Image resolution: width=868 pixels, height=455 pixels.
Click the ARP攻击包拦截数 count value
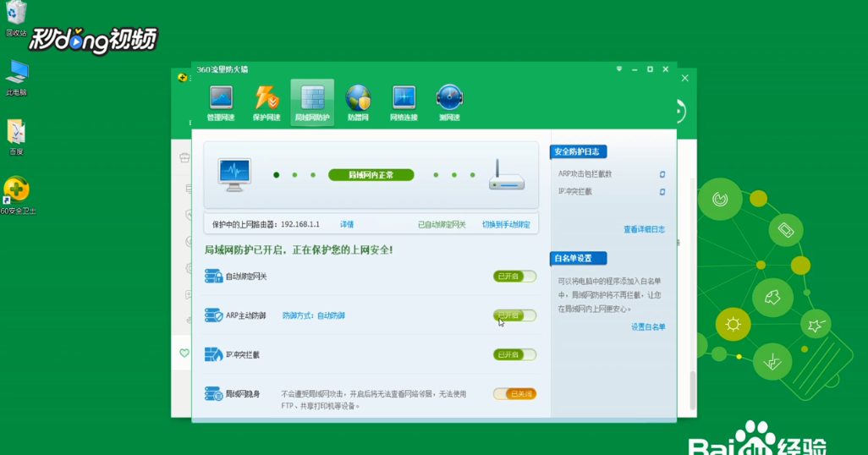[662, 174]
